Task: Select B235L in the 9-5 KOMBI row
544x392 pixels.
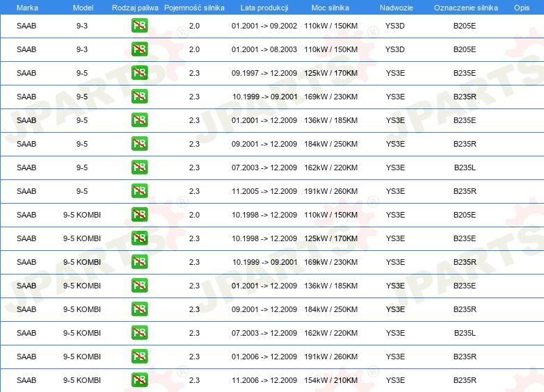Action: click(x=465, y=333)
